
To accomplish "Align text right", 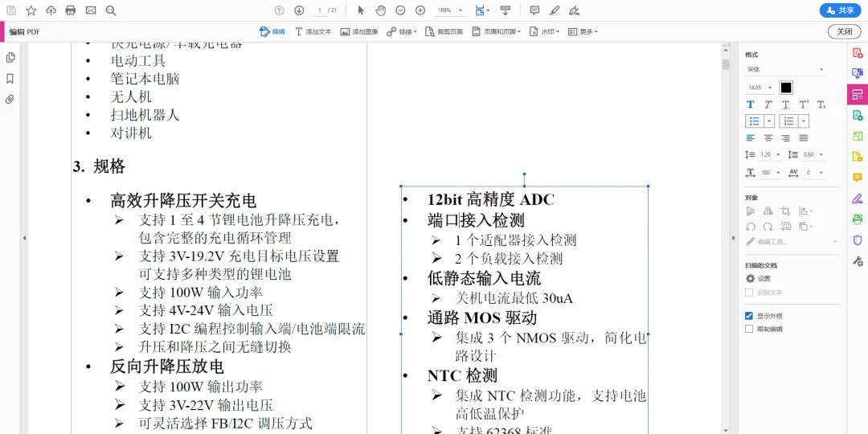I will point(786,138).
